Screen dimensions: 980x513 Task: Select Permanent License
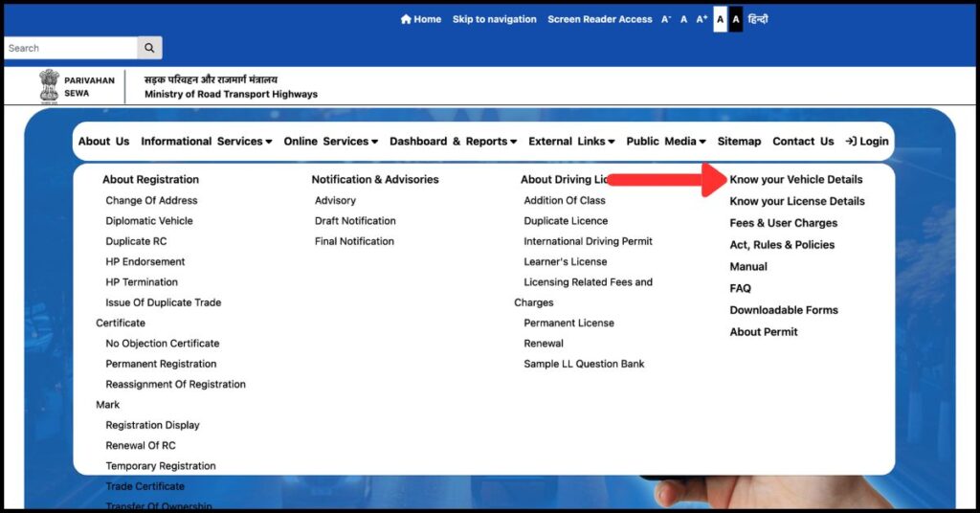point(568,323)
